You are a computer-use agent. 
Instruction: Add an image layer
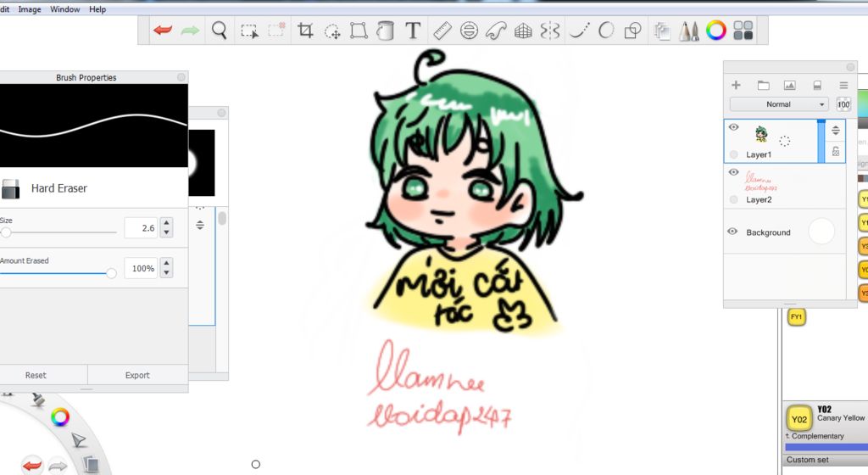coord(789,85)
